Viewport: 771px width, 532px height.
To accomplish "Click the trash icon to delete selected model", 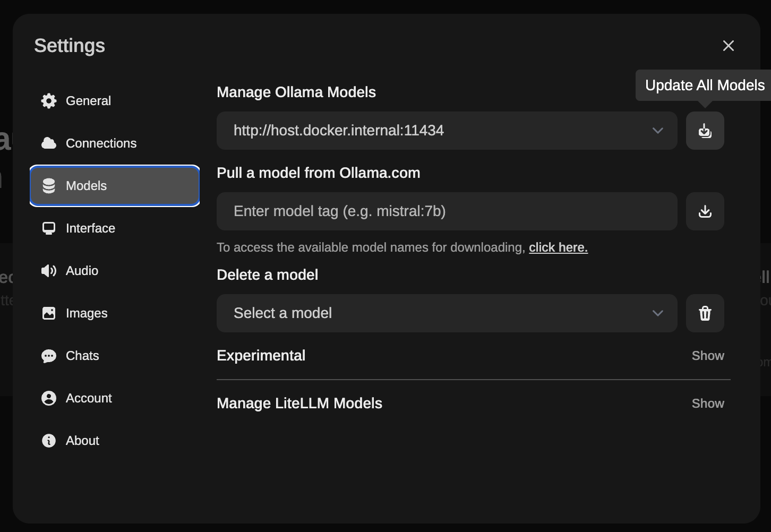I will tap(705, 313).
